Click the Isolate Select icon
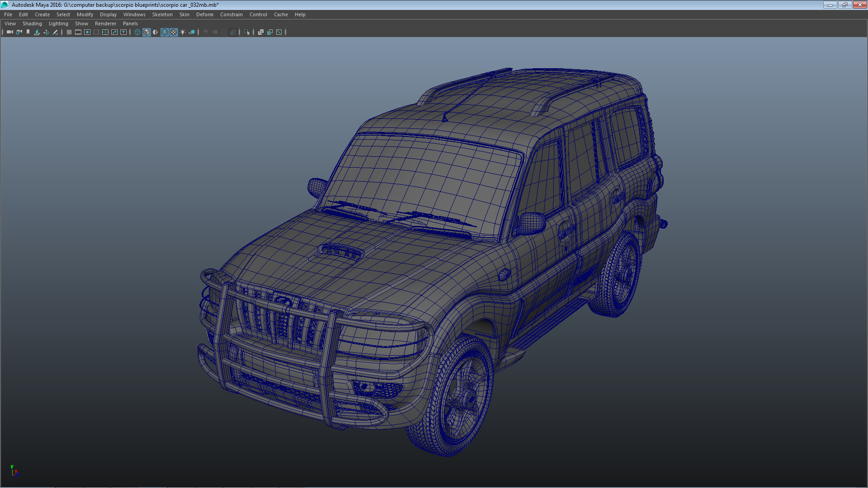Screen dimensions: 868x488 (x=247, y=32)
